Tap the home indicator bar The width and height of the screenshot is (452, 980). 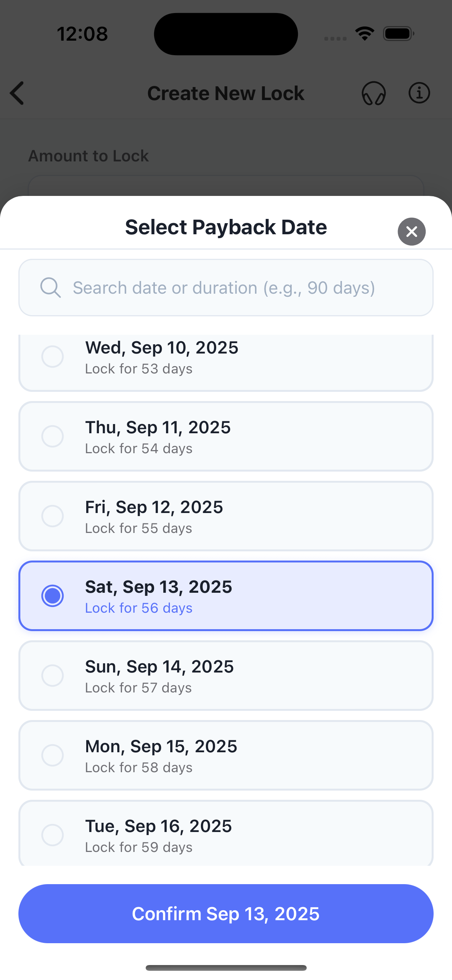pyautogui.click(x=226, y=968)
